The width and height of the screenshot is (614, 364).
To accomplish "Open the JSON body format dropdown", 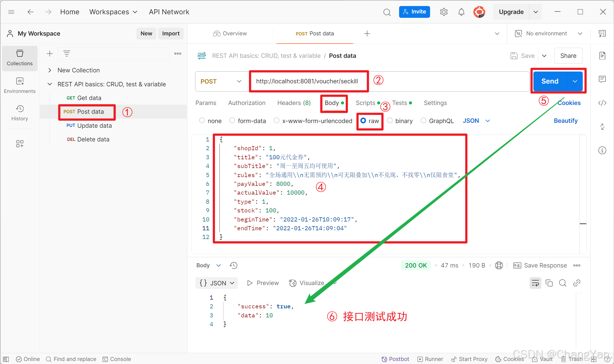I will [476, 121].
